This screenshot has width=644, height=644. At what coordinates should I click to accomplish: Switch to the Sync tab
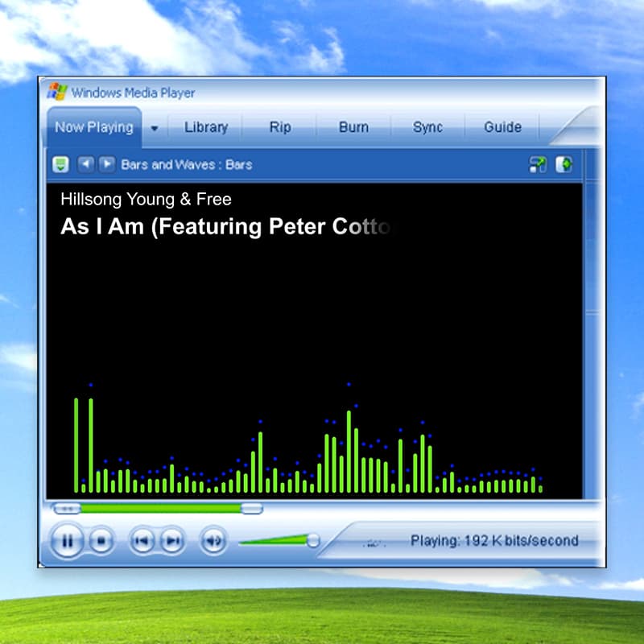(x=427, y=127)
